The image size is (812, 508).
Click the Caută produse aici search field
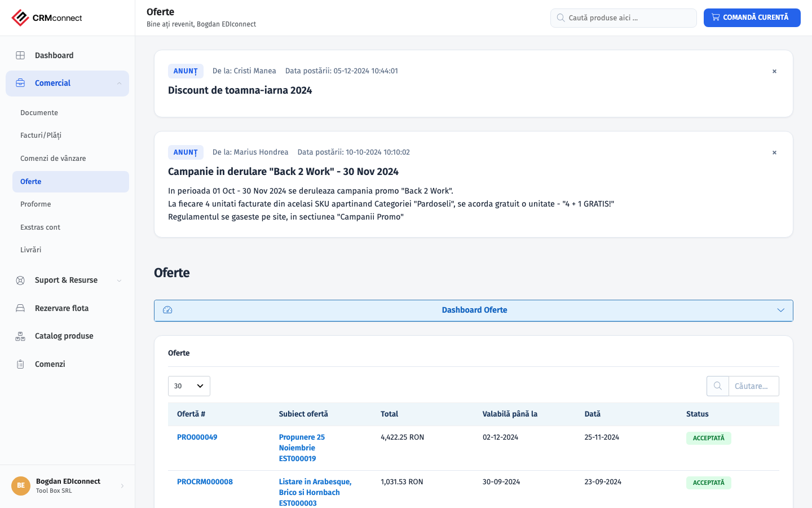click(624, 18)
